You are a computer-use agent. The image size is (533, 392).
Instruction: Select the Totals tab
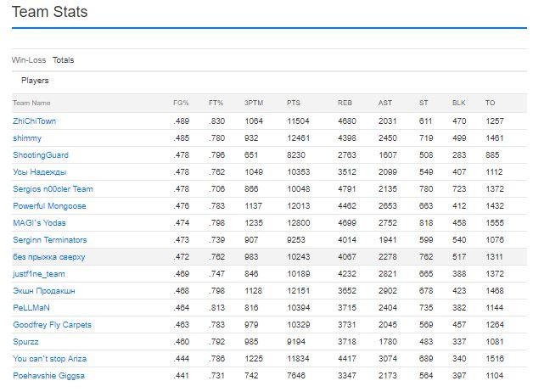[x=63, y=60]
